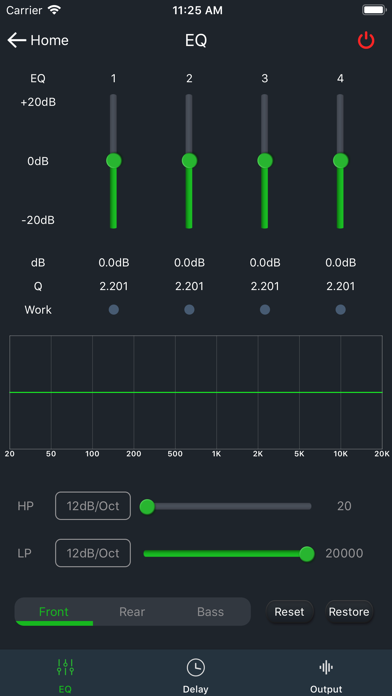This screenshot has width=392, height=696.
Task: Tap the LP frequency value 20000
Action: click(344, 554)
